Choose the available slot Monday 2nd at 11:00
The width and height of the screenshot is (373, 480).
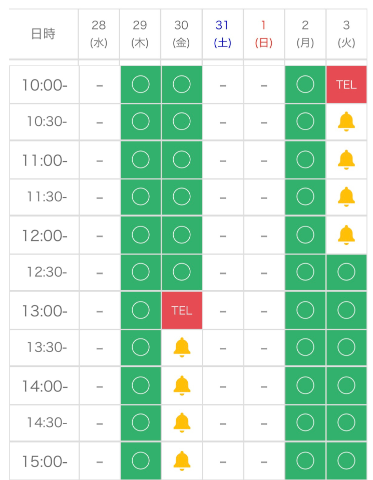pyautogui.click(x=305, y=160)
